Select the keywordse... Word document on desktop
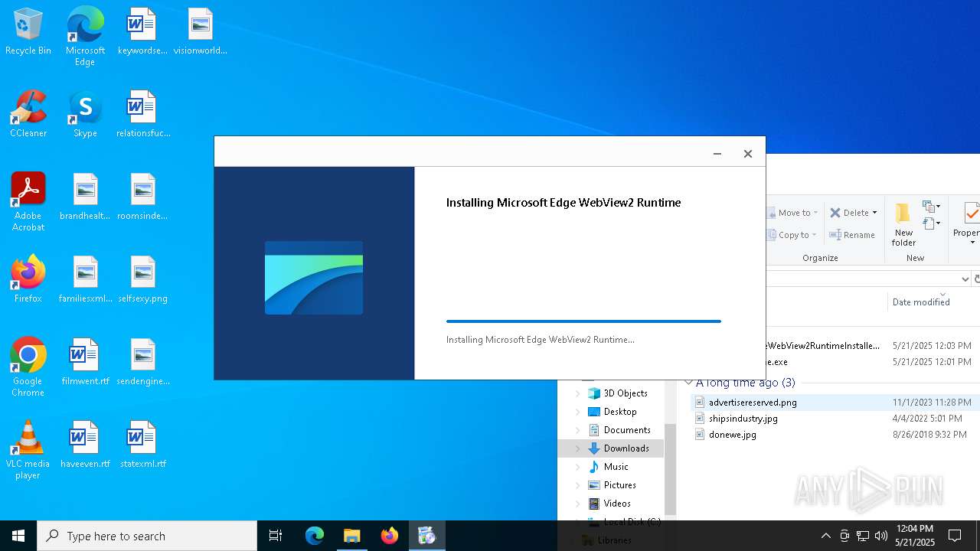This screenshot has height=551, width=980. pos(142,31)
